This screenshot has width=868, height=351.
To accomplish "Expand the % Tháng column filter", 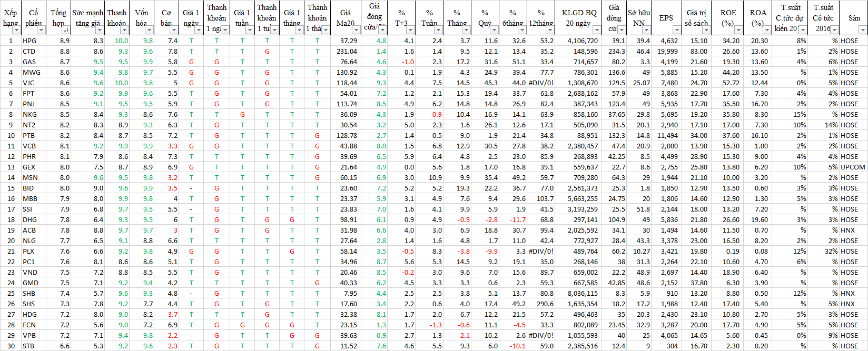I will [x=467, y=30].
